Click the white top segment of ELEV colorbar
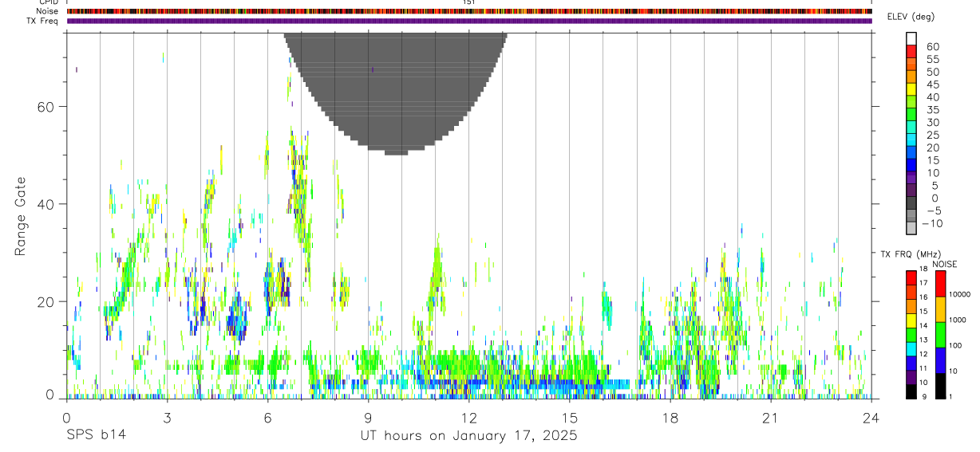 (x=911, y=38)
